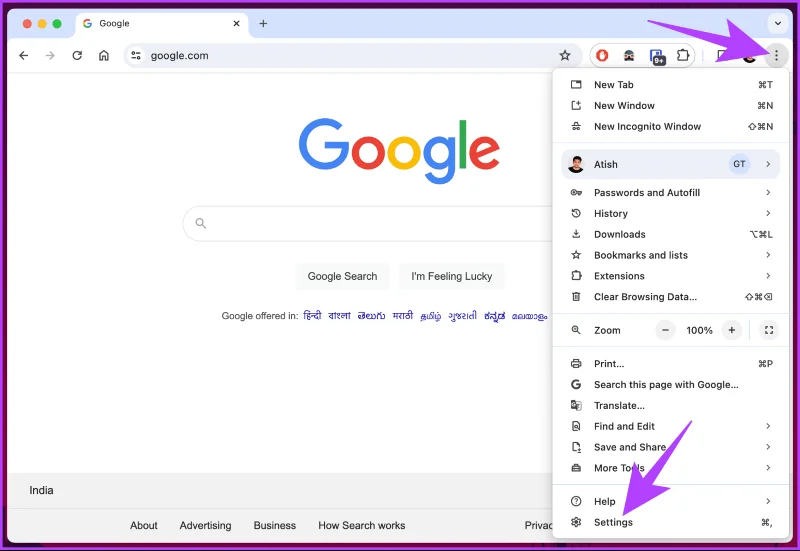This screenshot has height=551, width=800.
Task: Click the google.com address bar
Action: click(352, 55)
